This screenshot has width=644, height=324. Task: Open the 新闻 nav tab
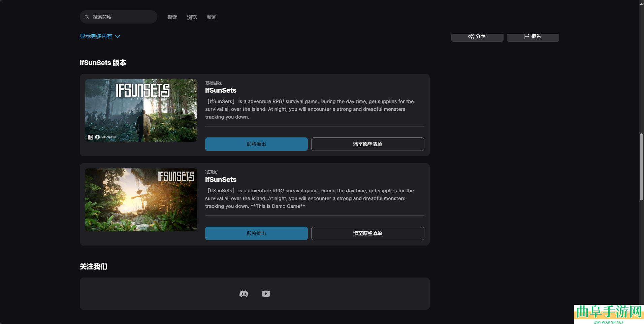click(x=212, y=17)
